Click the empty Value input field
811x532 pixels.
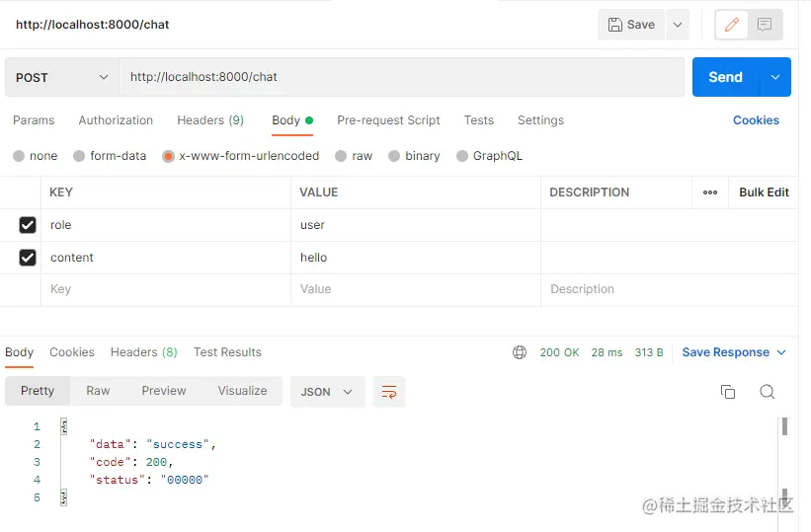pos(416,289)
